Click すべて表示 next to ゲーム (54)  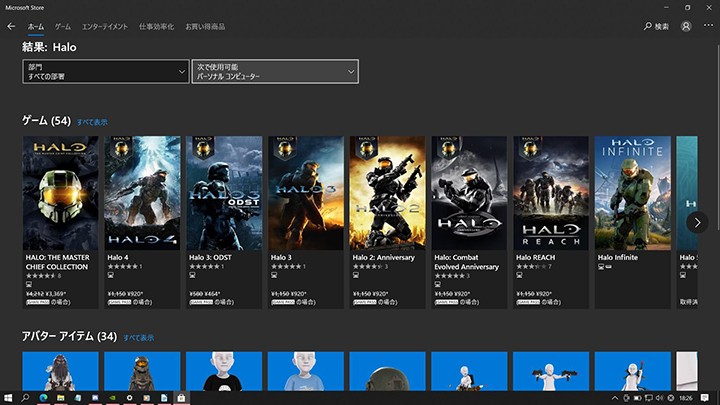point(92,122)
